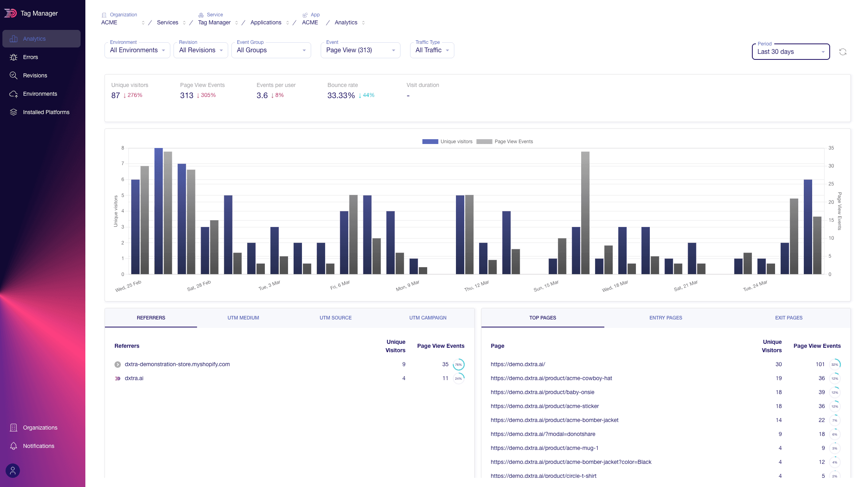Click the 76% progress circle for referrers
Image resolution: width=868 pixels, height=487 pixels.
click(458, 364)
